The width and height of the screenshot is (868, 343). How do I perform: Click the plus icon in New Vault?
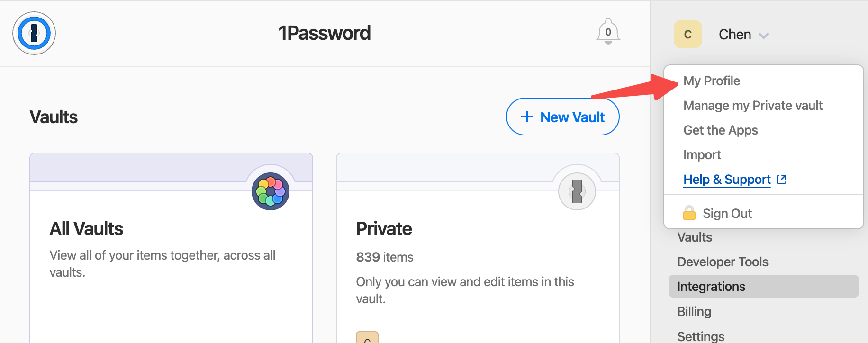[x=526, y=117]
